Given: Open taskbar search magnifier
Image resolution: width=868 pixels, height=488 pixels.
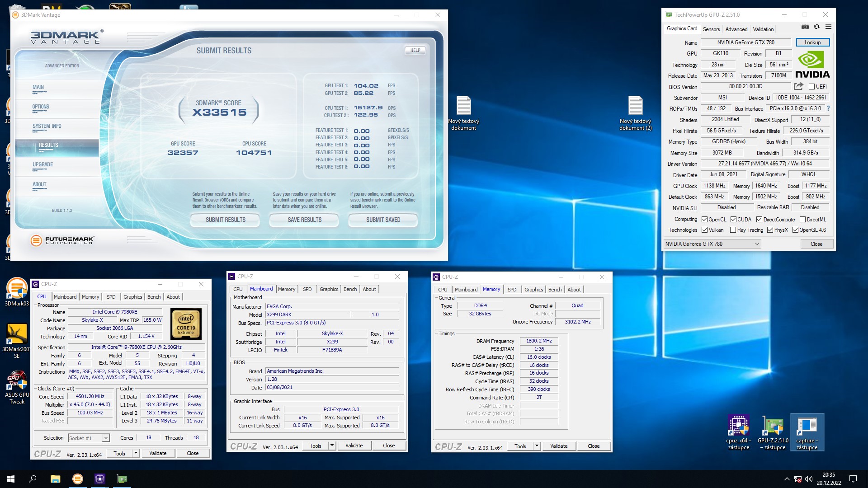Looking at the screenshot, I should (x=33, y=479).
